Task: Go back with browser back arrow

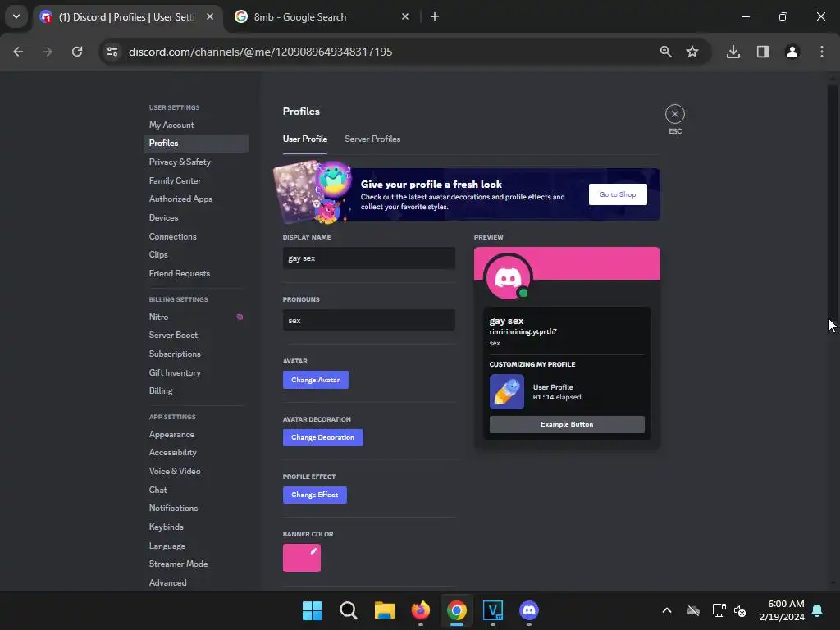Action: tap(18, 52)
